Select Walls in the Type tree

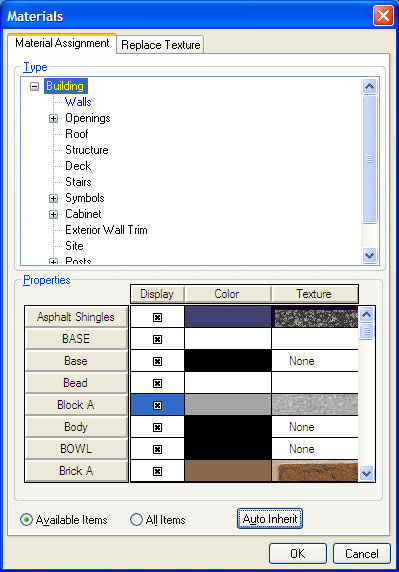click(x=78, y=102)
